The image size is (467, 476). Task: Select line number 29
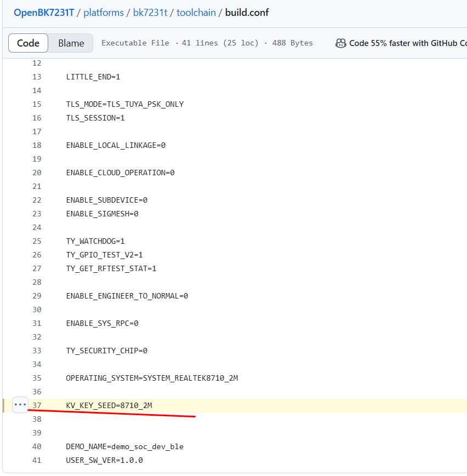37,296
